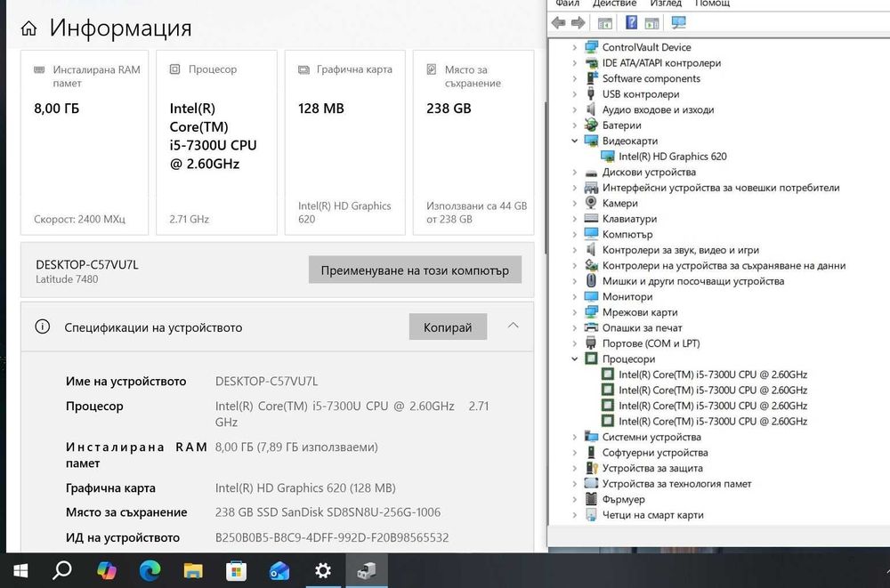890x588 pixels.
Task: Click the device ID value text
Action: tap(331, 537)
